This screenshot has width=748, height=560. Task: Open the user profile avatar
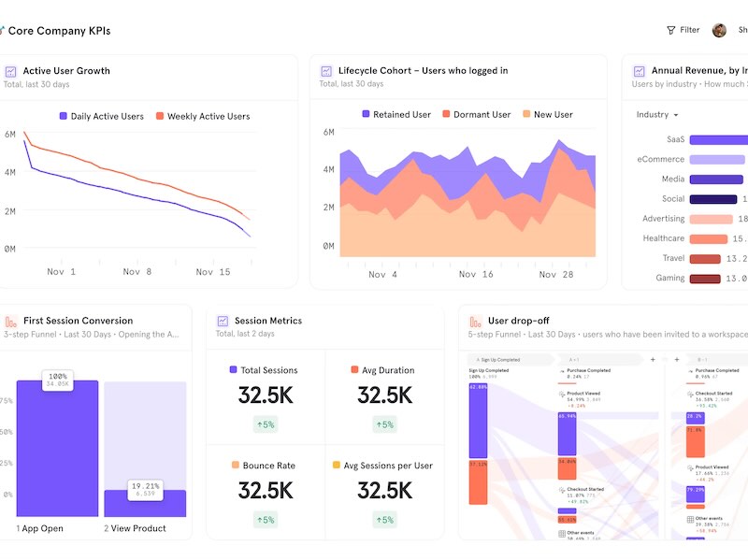click(719, 30)
